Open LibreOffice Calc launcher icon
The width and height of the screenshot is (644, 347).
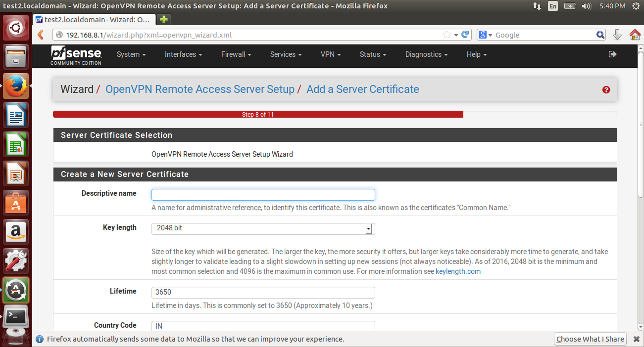[x=16, y=144]
